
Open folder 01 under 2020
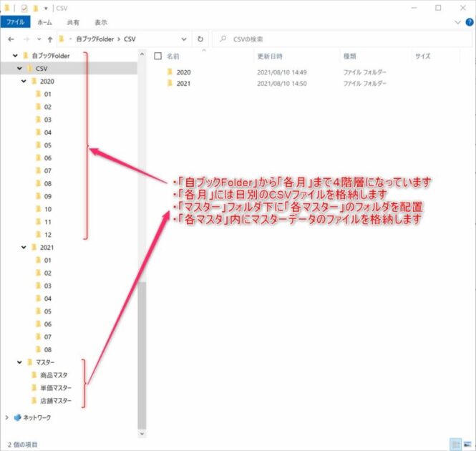[48, 94]
